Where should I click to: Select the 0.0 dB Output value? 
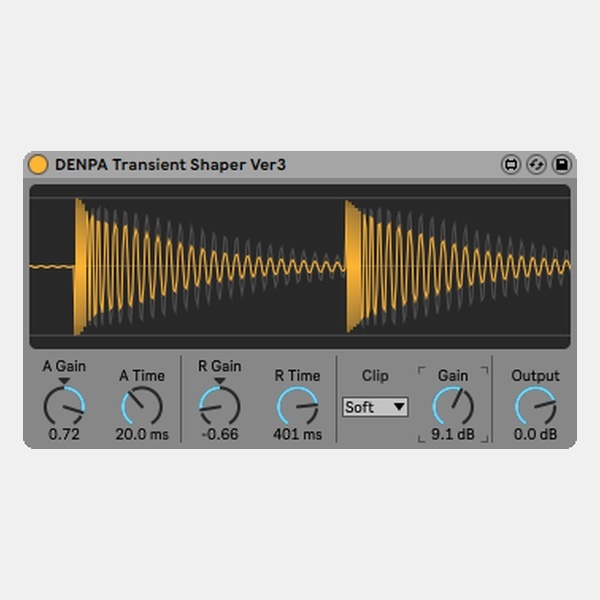[535, 434]
